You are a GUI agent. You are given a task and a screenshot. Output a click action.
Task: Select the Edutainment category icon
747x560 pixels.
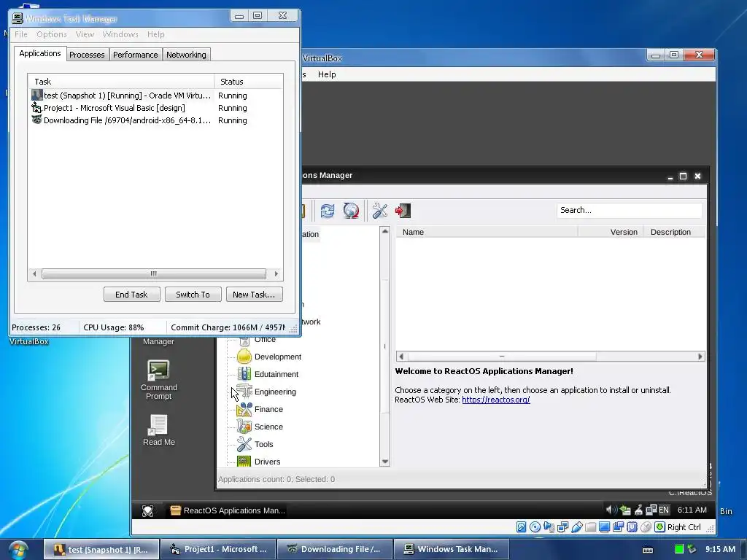[x=244, y=374]
